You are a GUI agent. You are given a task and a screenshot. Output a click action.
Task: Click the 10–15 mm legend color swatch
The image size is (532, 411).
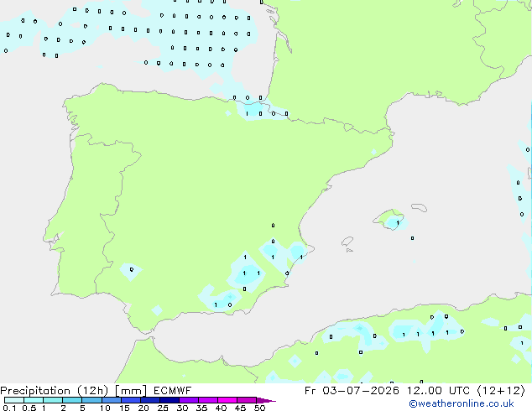click(x=112, y=400)
